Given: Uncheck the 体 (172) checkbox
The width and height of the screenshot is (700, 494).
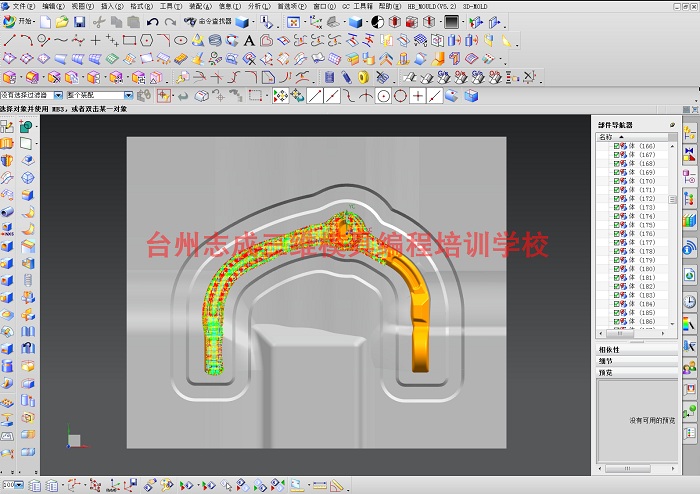Looking at the screenshot, I should click(616, 199).
